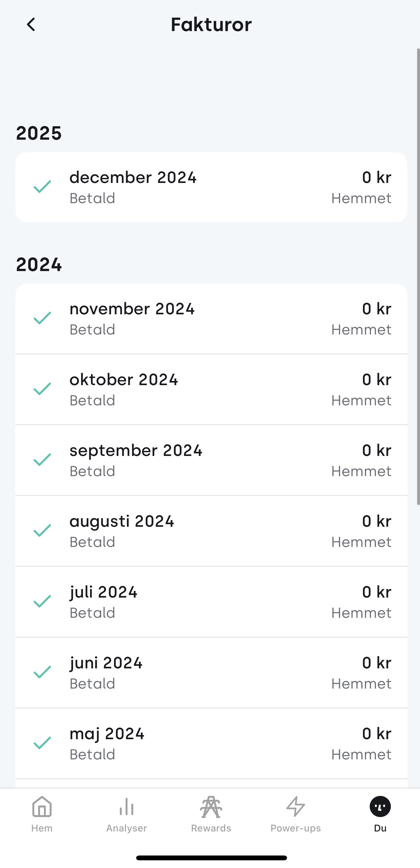The width and height of the screenshot is (420, 868).
Task: Click the checkmark beside maj 2024
Action: [42, 743]
